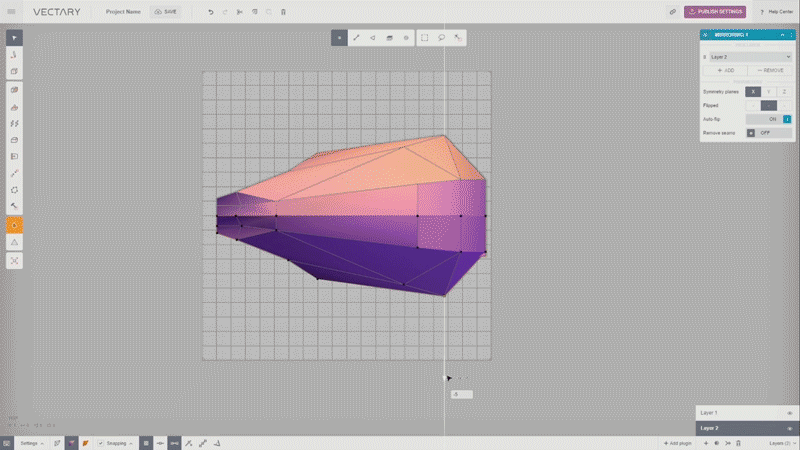
Task: Select the triangle tool in left toolbar
Action: [x=14, y=242]
